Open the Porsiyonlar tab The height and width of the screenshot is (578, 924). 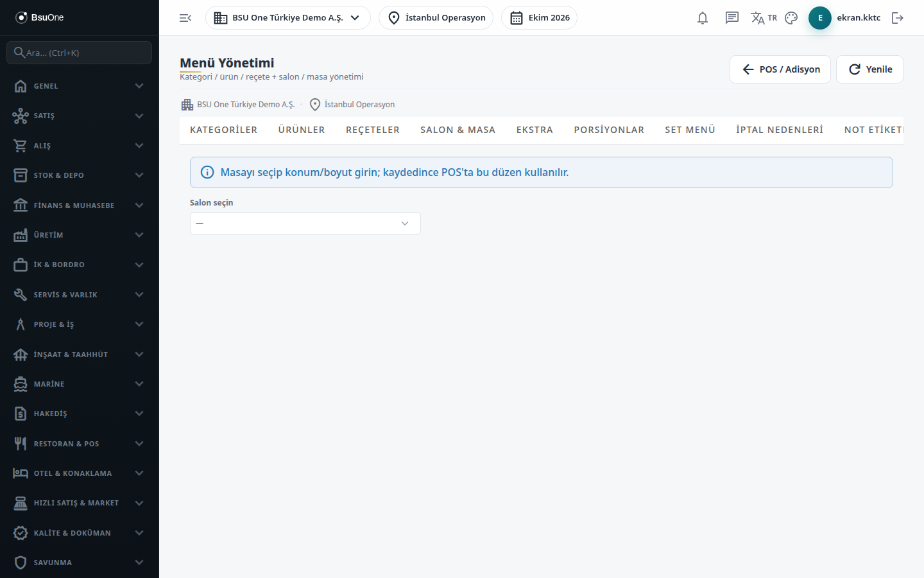(609, 130)
